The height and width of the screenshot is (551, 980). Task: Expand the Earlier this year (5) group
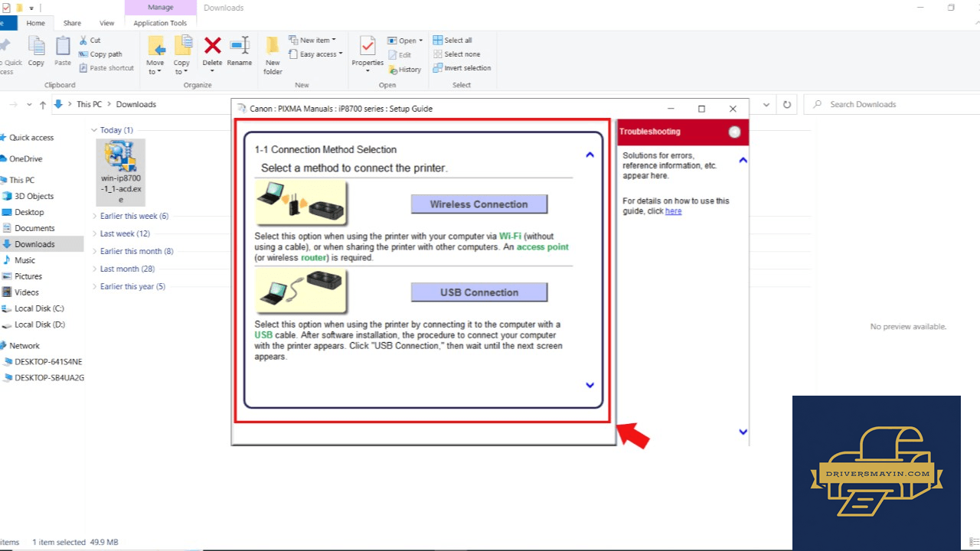pyautogui.click(x=94, y=286)
